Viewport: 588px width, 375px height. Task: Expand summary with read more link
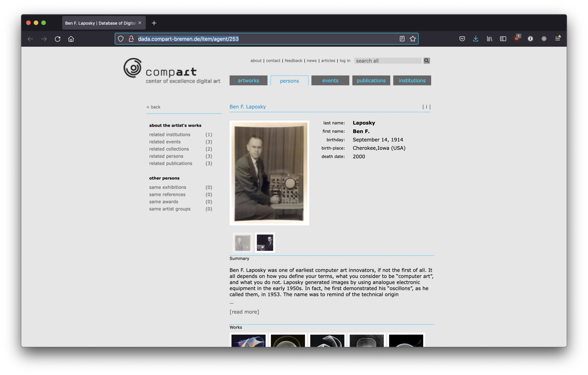click(x=244, y=312)
